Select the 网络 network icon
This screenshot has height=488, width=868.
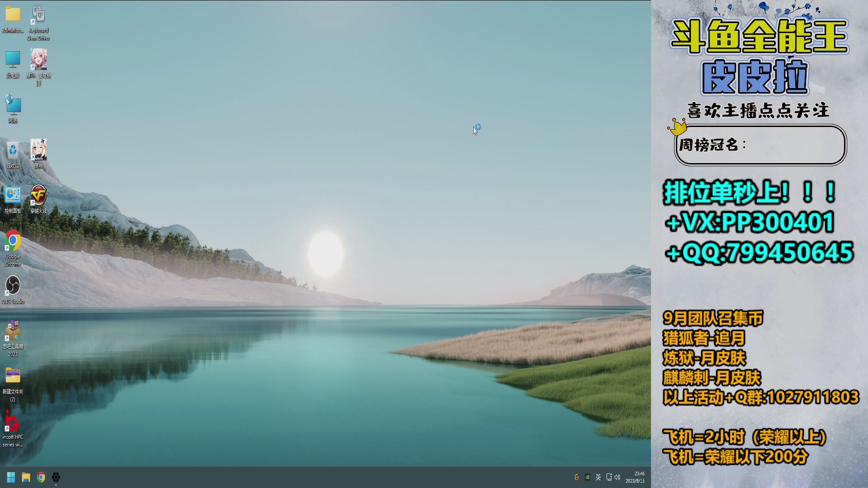click(x=13, y=105)
